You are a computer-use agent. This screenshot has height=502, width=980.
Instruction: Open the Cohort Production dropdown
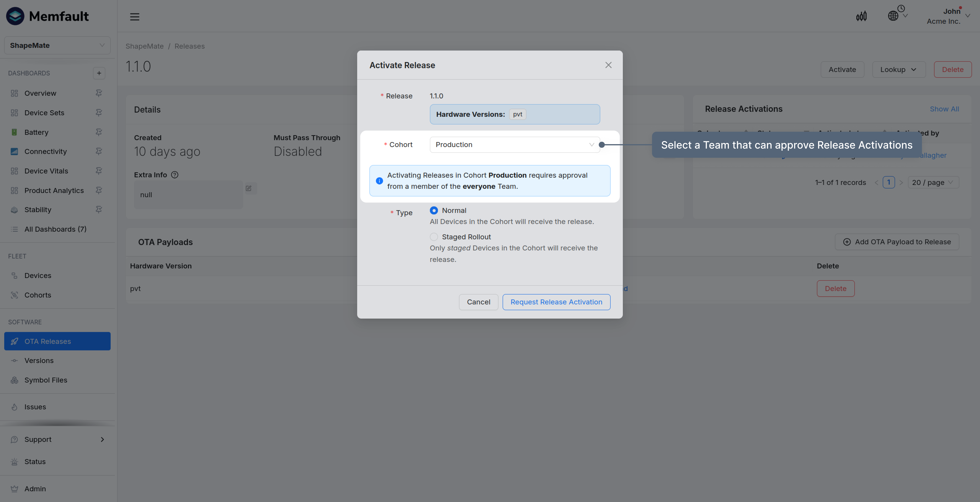pos(514,145)
